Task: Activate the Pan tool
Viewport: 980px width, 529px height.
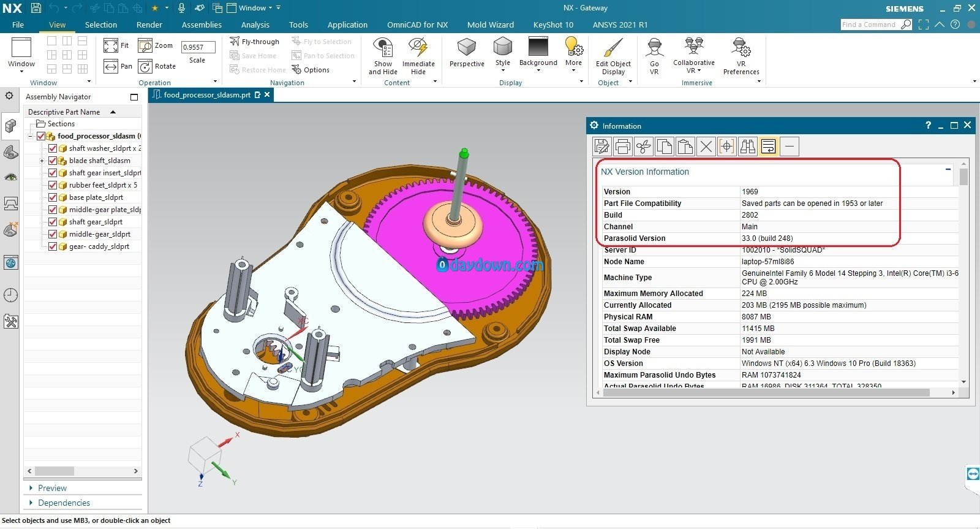Action: click(111, 66)
